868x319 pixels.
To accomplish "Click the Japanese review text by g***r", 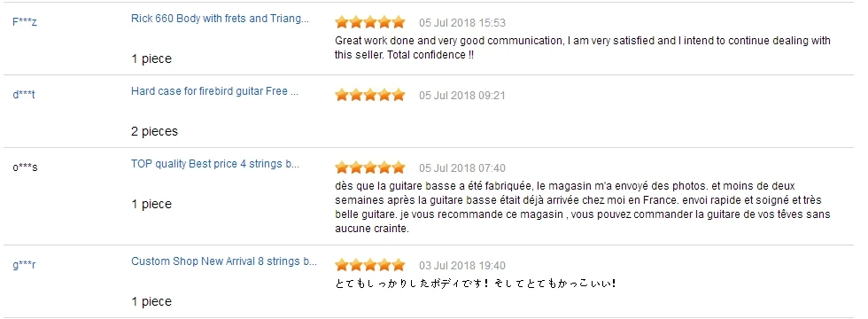I will pos(476,284).
